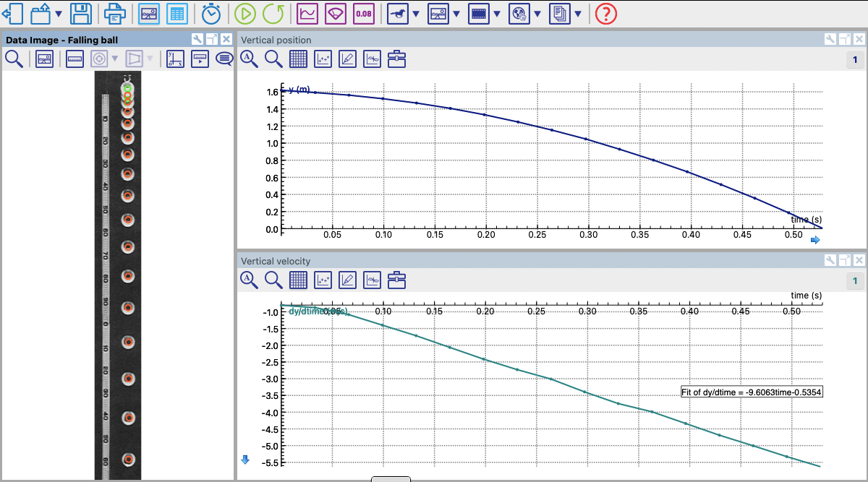
Task: Click the exit/back door icon in main toolbar
Action: coord(14,14)
